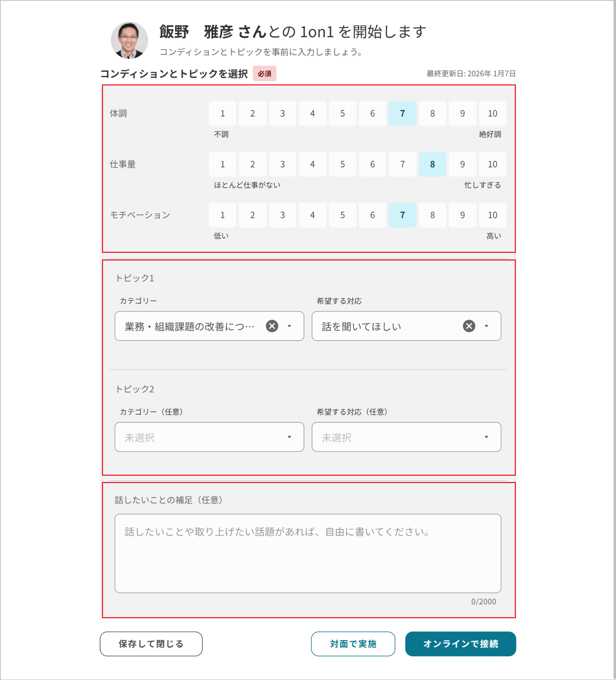Image resolution: width=616 pixels, height=680 pixels.
Task: Change 仕事量 rating to 5
Action: point(343,164)
